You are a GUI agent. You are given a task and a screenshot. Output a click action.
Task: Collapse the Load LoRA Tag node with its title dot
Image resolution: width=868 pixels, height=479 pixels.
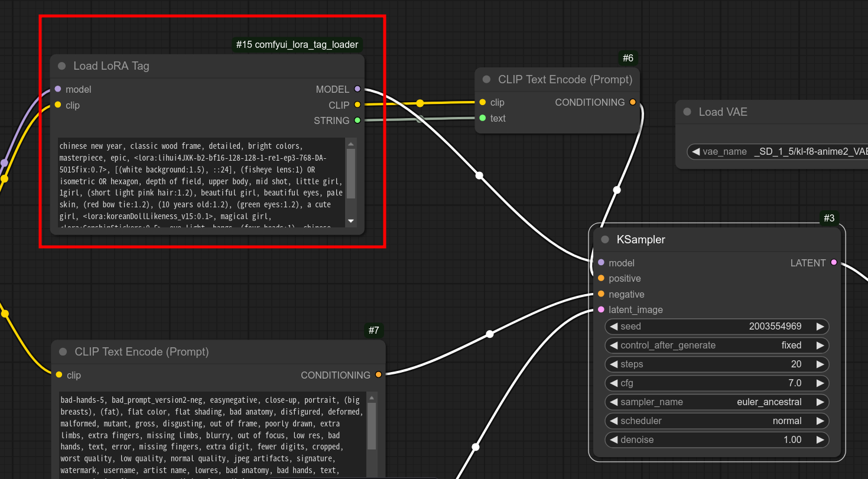[61, 66]
